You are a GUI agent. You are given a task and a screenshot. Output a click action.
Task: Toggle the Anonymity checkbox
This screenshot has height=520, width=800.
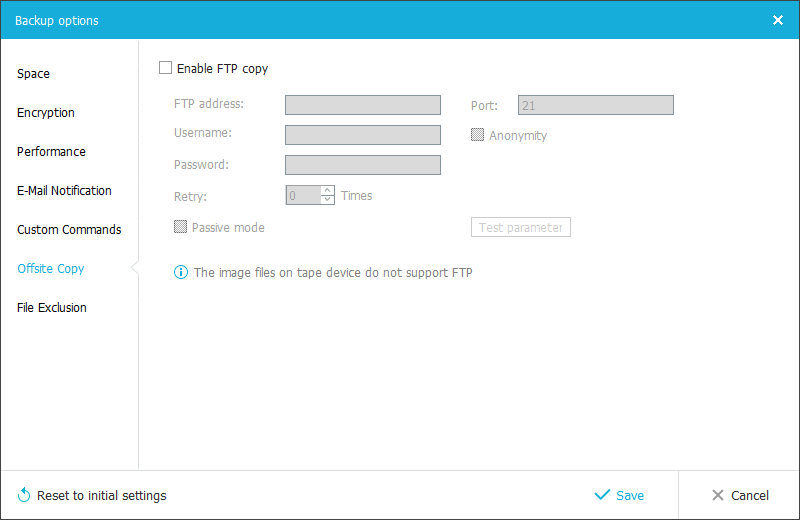(x=478, y=135)
